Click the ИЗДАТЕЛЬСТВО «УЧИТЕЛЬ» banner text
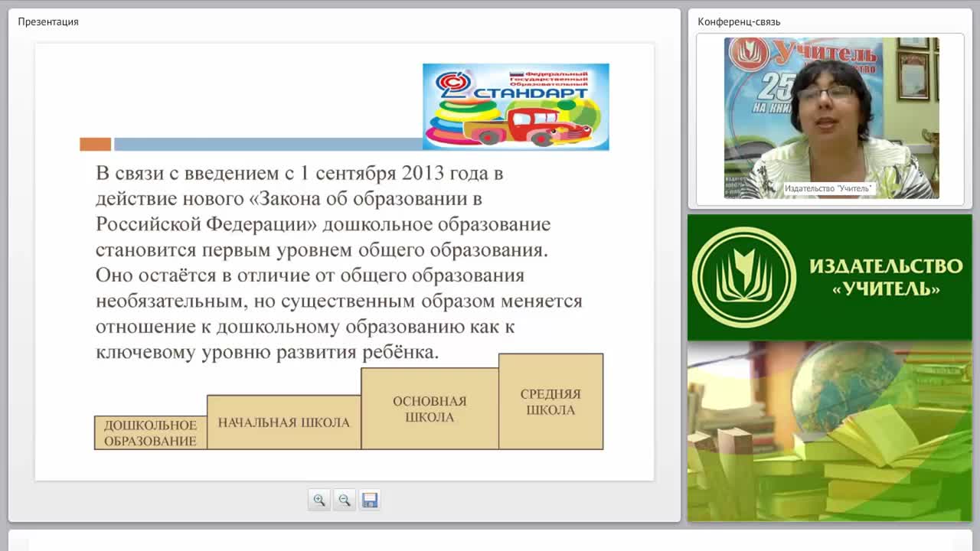The height and width of the screenshot is (551, 980). point(886,277)
